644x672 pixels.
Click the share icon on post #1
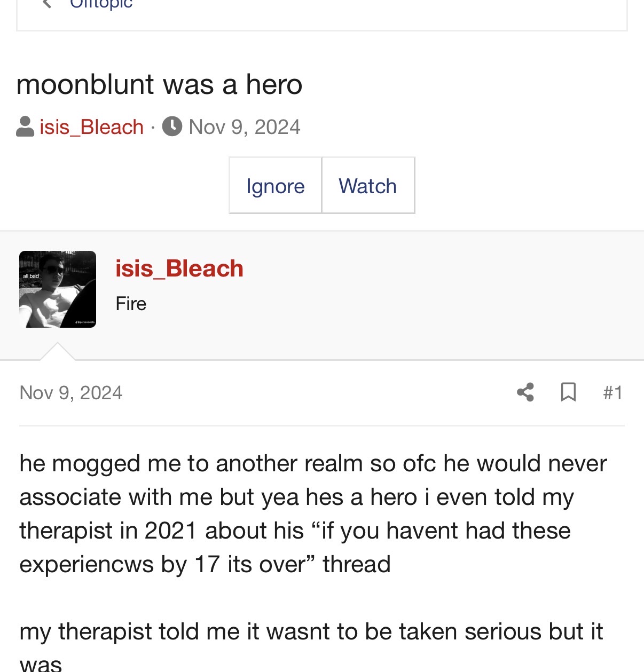click(525, 392)
